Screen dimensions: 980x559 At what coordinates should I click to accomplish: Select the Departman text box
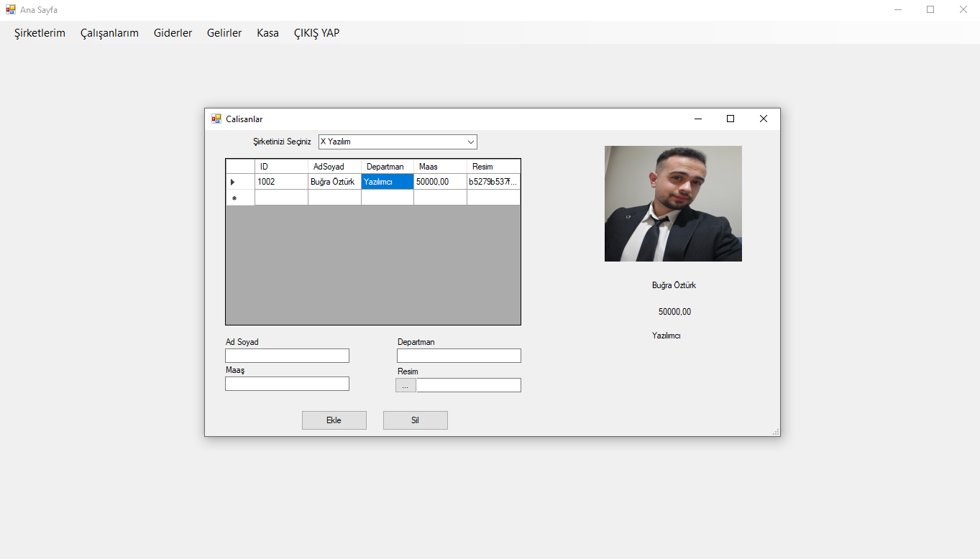point(459,356)
